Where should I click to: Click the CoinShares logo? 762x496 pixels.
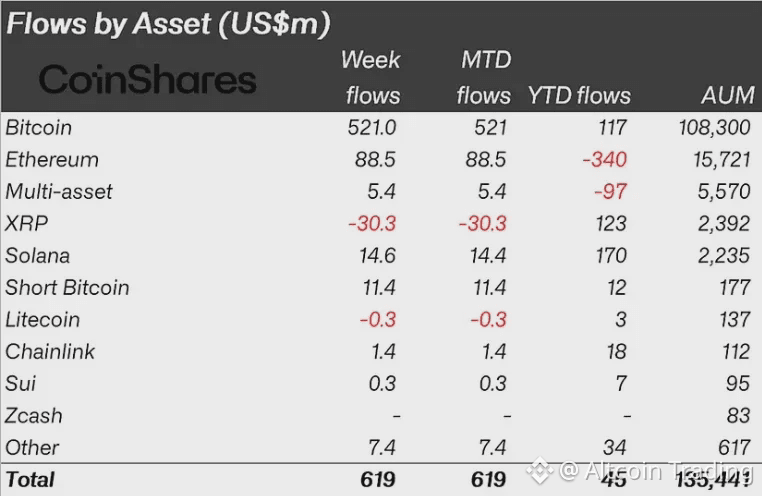[x=147, y=79]
